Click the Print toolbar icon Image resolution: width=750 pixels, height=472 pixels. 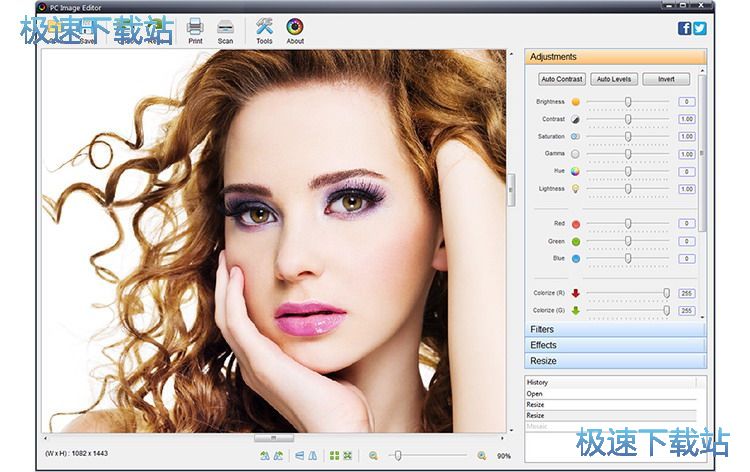(x=195, y=30)
